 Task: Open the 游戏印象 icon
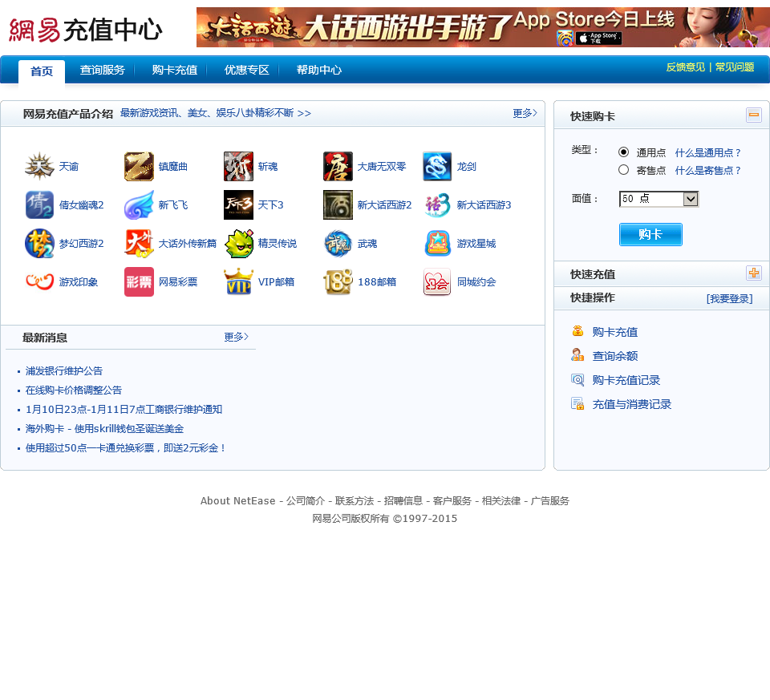click(39, 281)
